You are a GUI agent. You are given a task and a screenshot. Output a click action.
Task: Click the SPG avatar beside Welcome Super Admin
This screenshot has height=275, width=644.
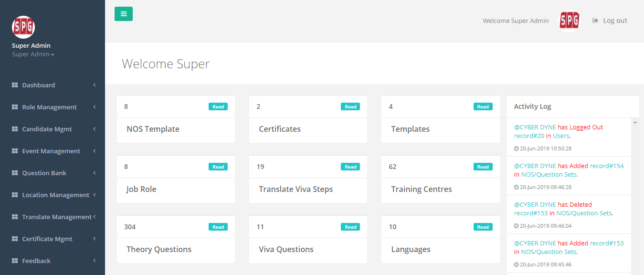570,21
